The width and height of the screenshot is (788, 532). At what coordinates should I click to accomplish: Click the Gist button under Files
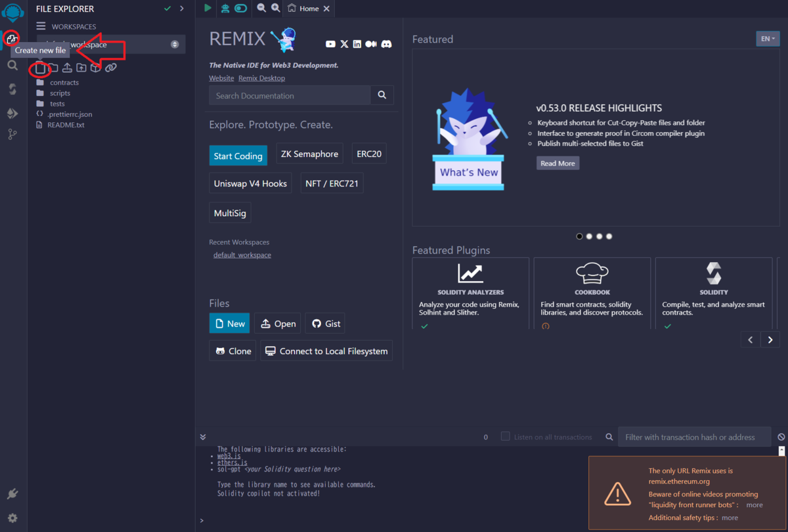325,323
